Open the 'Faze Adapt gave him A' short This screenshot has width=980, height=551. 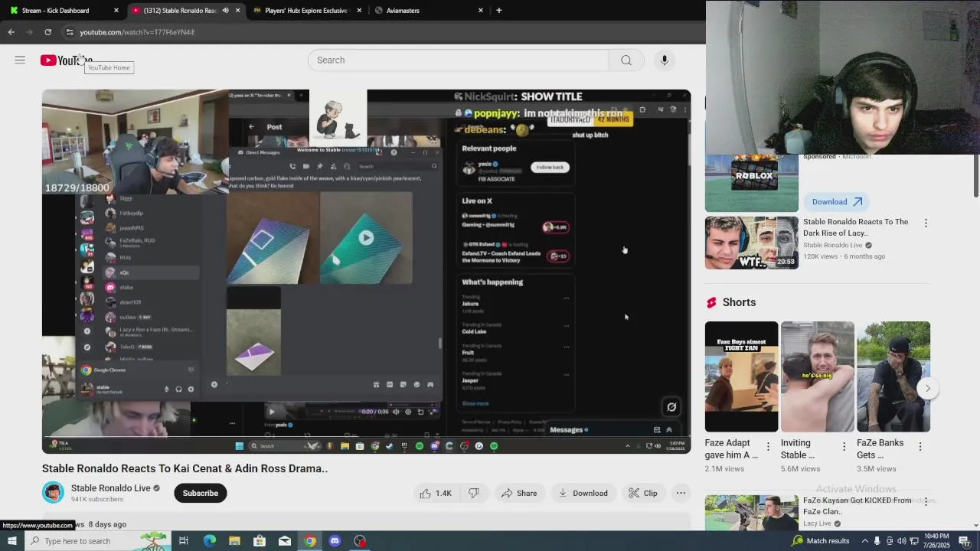[741, 377]
